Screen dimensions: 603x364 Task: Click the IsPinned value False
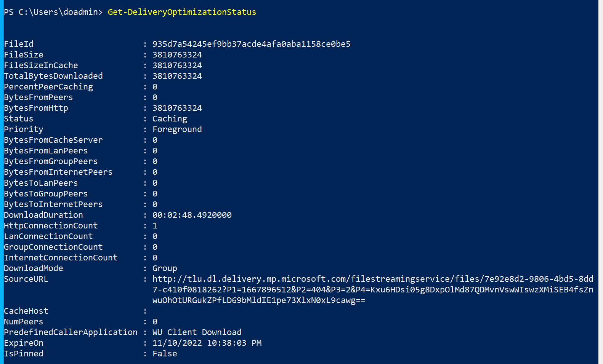point(165,354)
